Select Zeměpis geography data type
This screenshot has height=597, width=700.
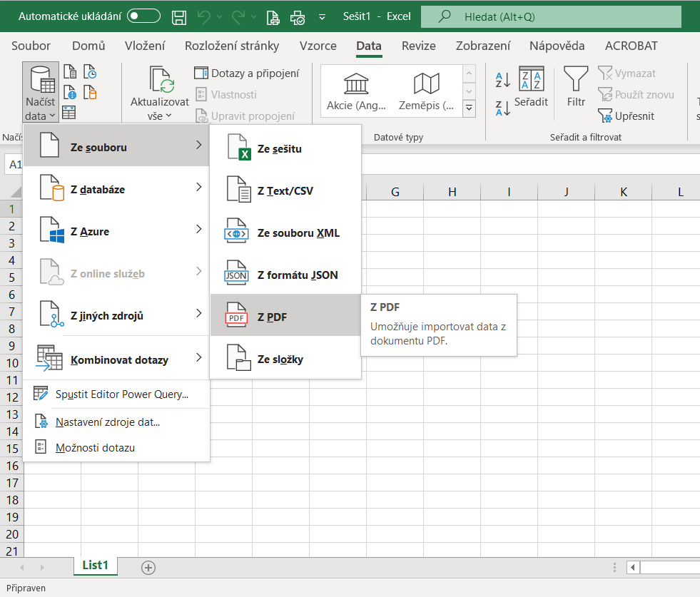(x=427, y=91)
